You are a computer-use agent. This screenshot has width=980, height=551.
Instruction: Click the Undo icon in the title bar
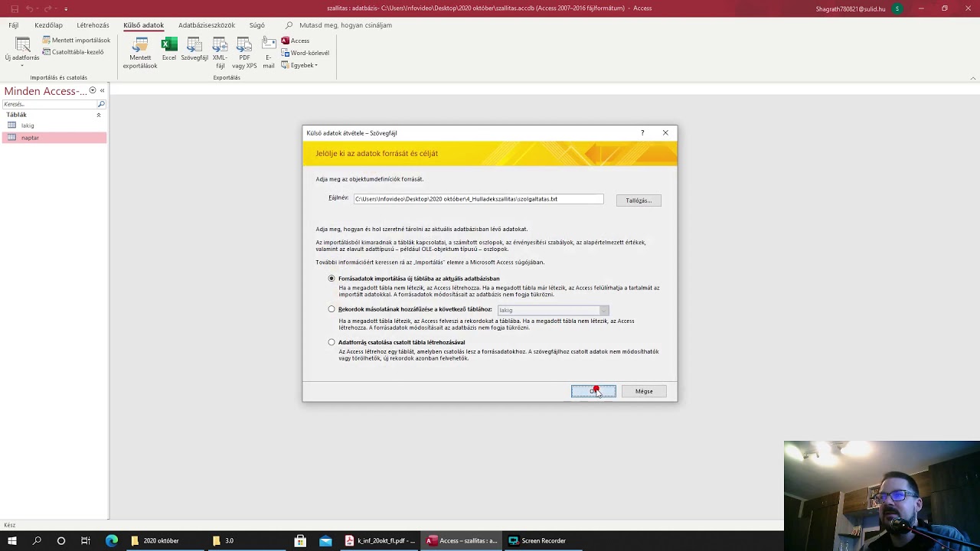click(31, 8)
